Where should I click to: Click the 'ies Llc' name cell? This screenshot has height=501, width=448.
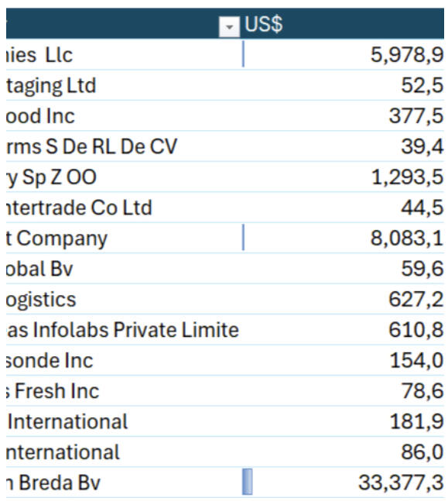click(x=124, y=54)
